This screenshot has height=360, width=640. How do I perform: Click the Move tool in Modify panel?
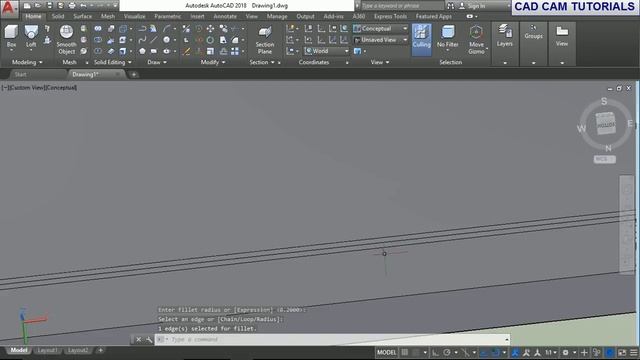coord(210,29)
